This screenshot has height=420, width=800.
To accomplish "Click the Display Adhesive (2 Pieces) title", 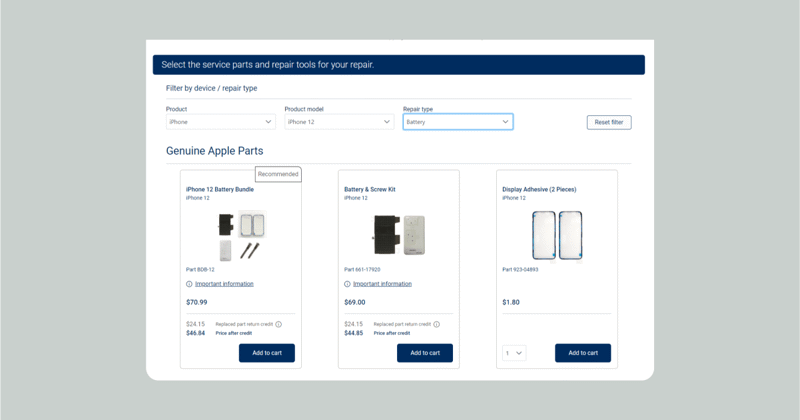I will coord(539,189).
